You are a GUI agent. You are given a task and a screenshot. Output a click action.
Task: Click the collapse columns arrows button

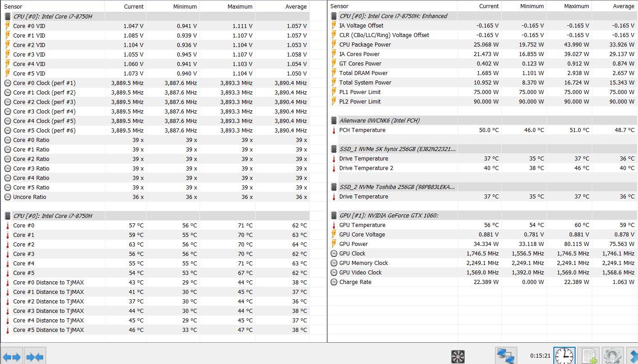tap(35, 357)
